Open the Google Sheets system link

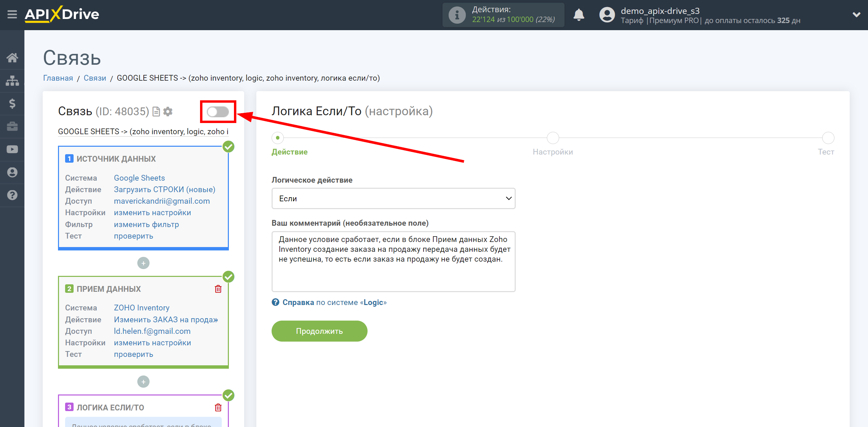139,178
